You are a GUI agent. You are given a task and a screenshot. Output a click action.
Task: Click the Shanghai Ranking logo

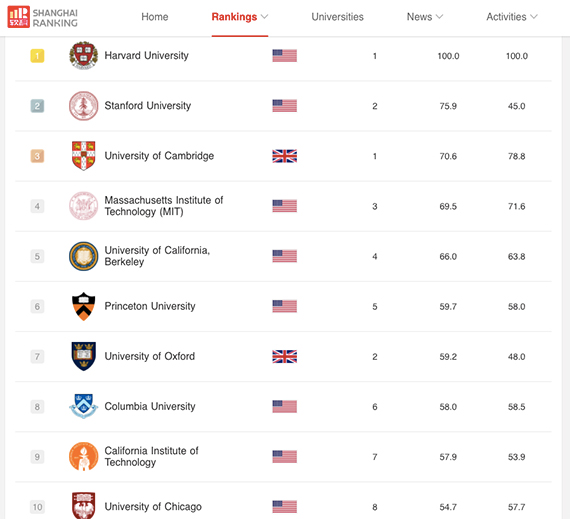(43, 17)
